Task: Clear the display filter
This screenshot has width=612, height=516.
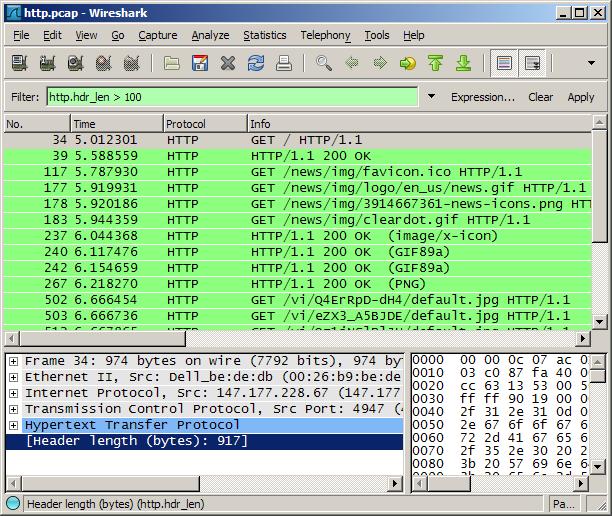Action: tap(541, 97)
